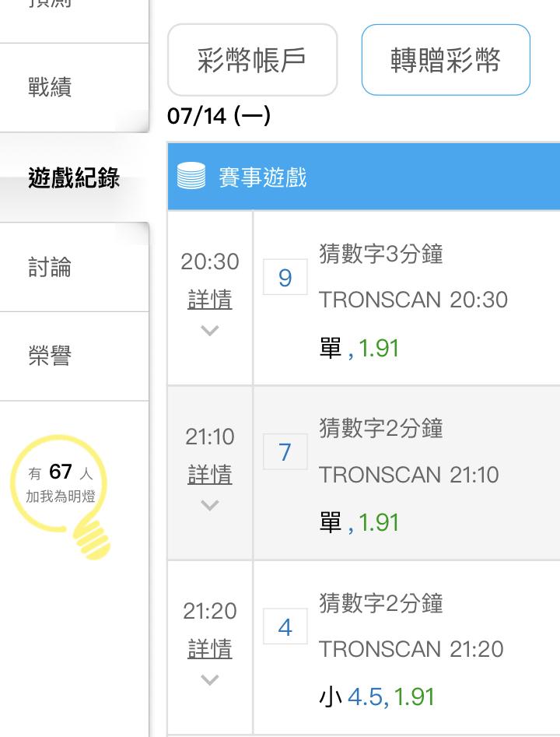Open the 榮譽 sidebar tab
Screen dimensions: 560x737
(74, 356)
